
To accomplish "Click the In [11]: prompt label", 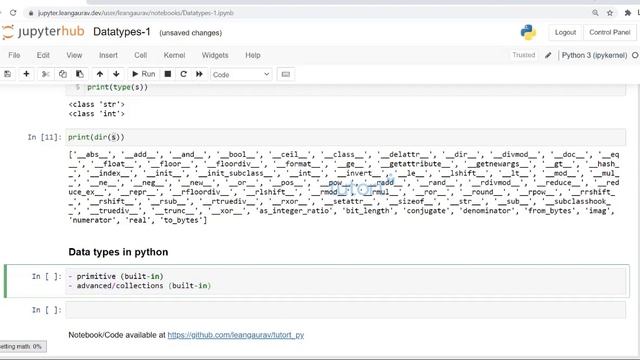I will [x=44, y=137].
